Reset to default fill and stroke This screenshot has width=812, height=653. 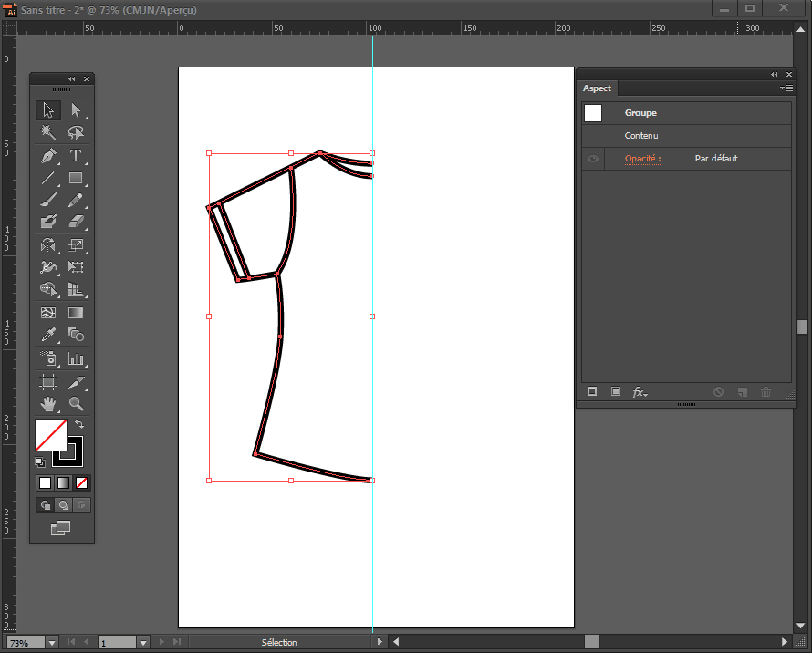point(40,461)
